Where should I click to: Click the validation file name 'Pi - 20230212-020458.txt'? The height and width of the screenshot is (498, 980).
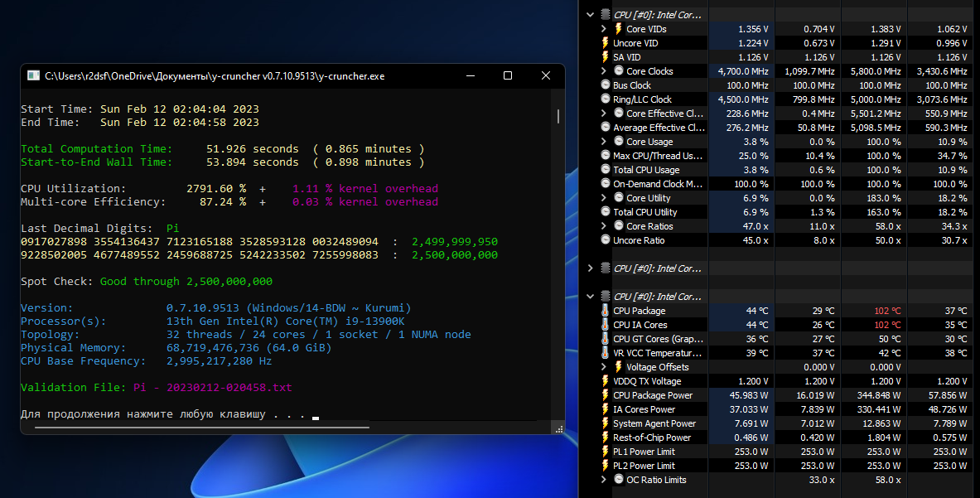[x=213, y=388]
